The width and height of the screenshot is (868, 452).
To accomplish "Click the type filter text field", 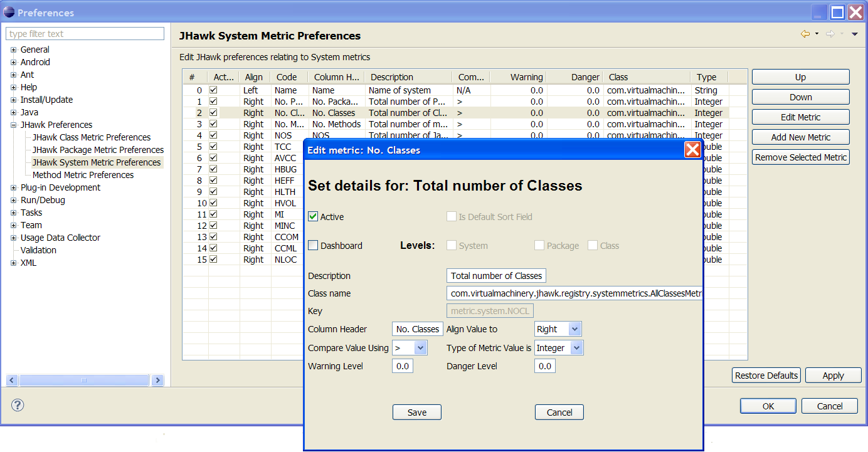I will (x=85, y=34).
